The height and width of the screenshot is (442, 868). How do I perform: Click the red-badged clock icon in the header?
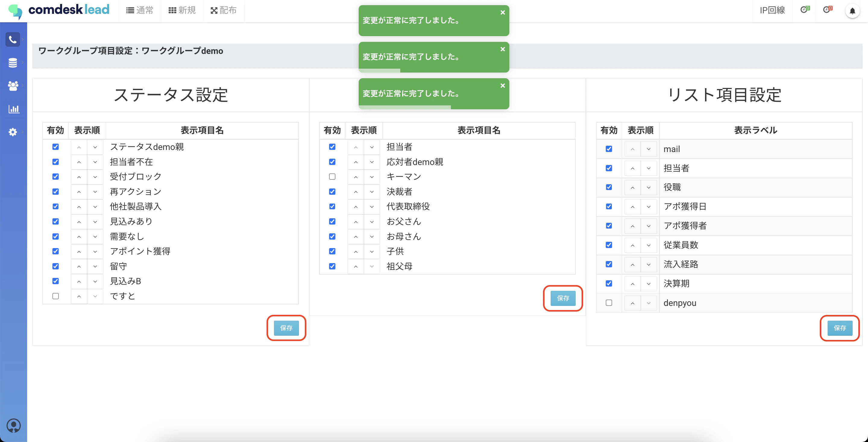pos(827,10)
